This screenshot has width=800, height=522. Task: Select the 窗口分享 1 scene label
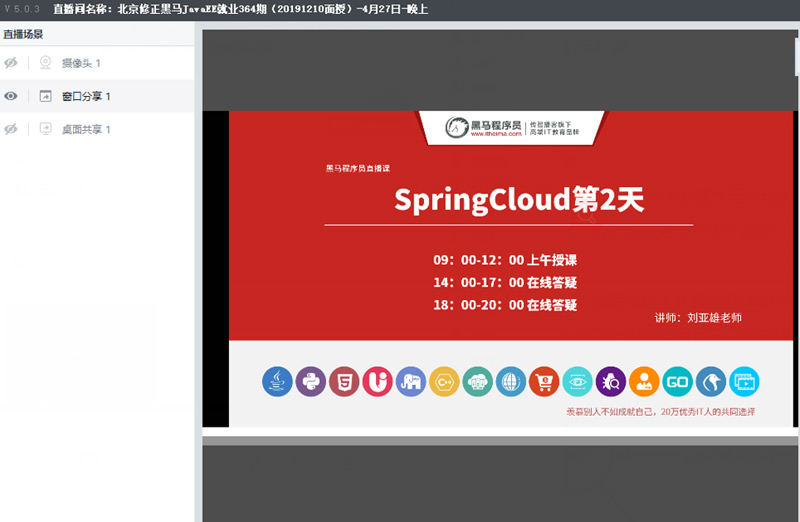tap(86, 96)
